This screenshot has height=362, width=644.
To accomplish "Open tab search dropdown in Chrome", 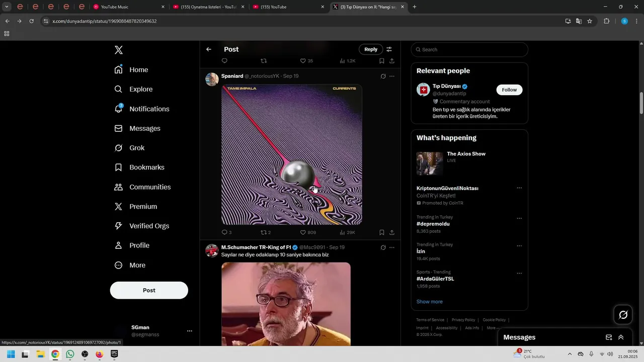I will tap(7, 7).
